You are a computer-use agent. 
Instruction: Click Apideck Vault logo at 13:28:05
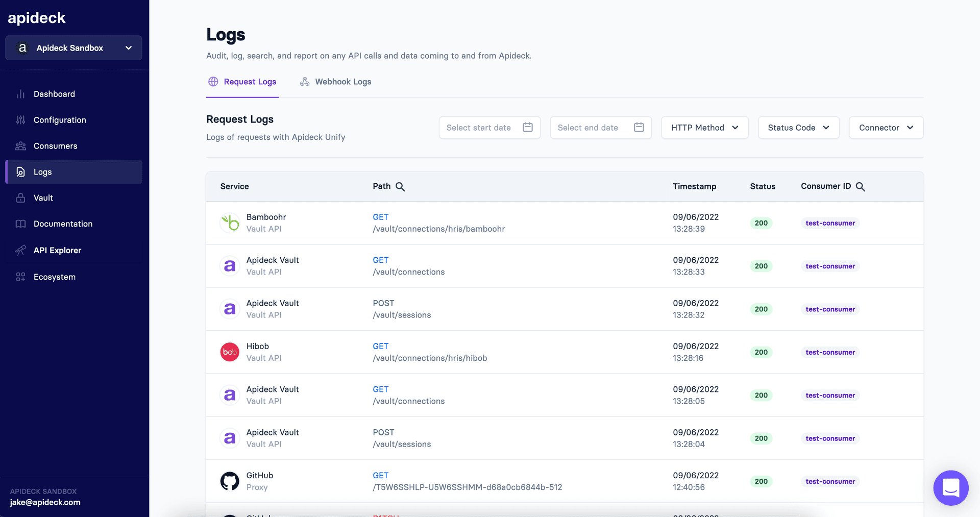click(x=230, y=395)
